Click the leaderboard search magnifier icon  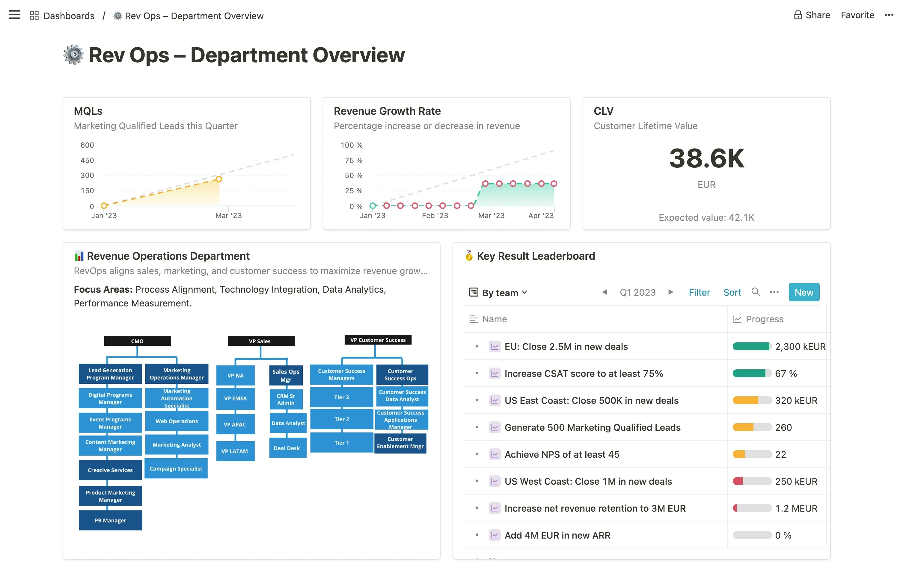pyautogui.click(x=755, y=292)
